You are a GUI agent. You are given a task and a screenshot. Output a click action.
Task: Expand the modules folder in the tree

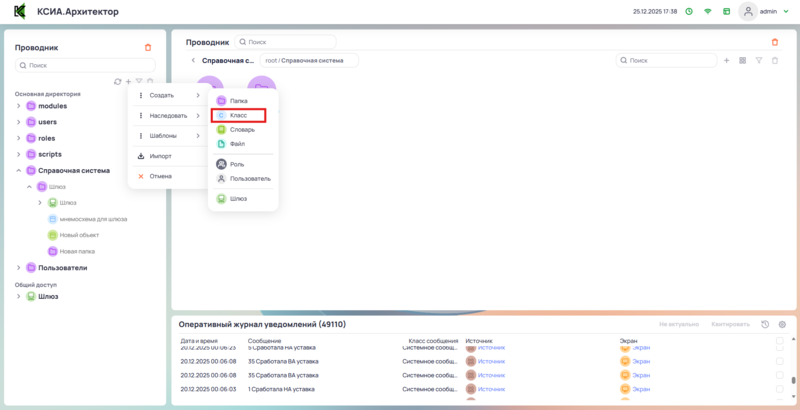(x=18, y=106)
